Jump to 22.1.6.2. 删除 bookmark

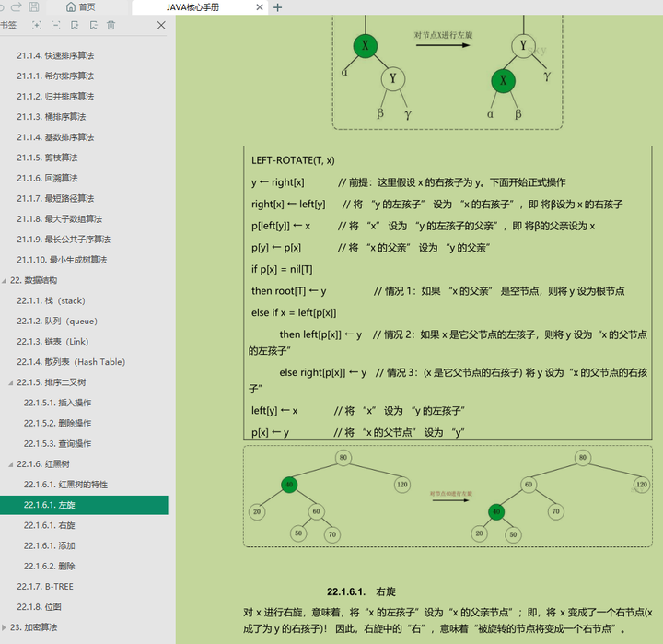(x=49, y=566)
